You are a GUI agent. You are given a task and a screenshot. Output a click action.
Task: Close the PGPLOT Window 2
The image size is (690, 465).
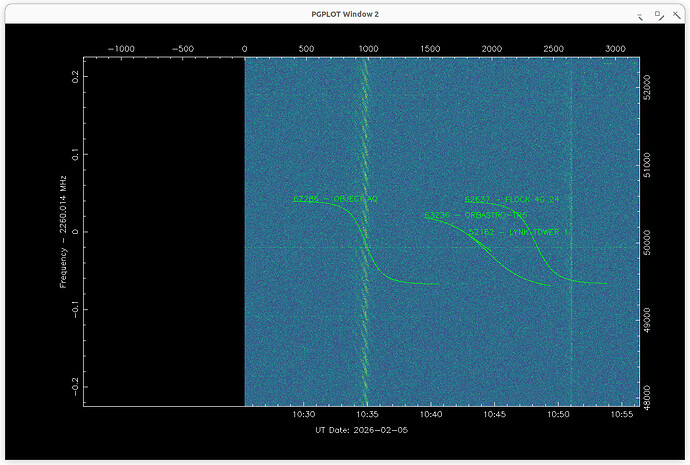click(677, 14)
